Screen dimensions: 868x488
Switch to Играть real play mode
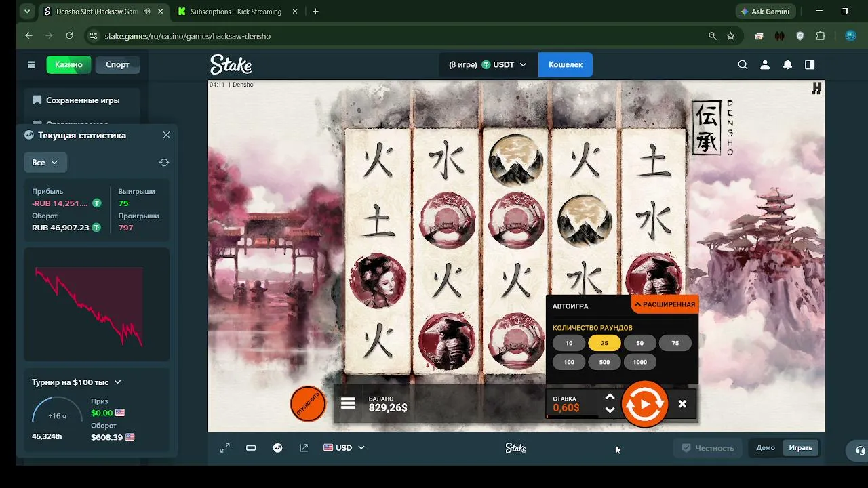[x=800, y=448]
